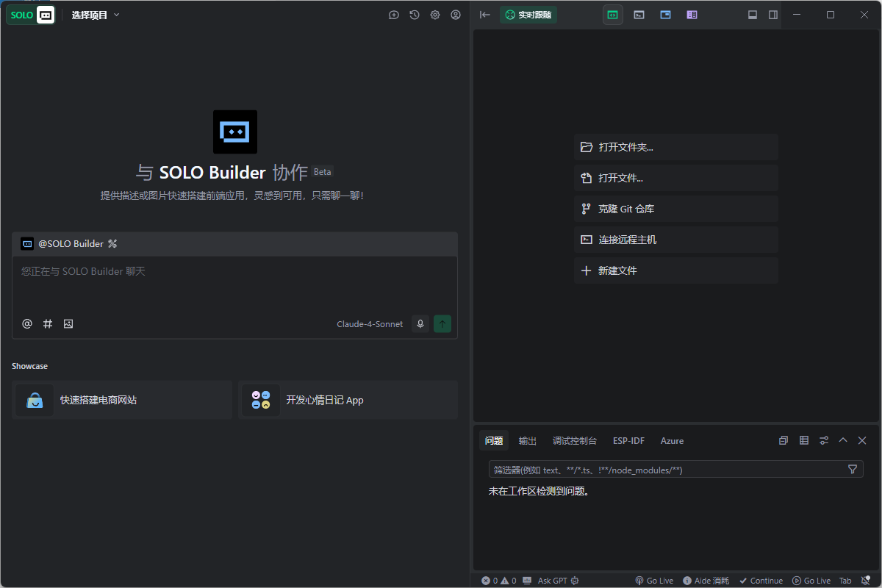Select the 快速搭建电商网站 showcase card
The image size is (882, 588).
click(122, 400)
